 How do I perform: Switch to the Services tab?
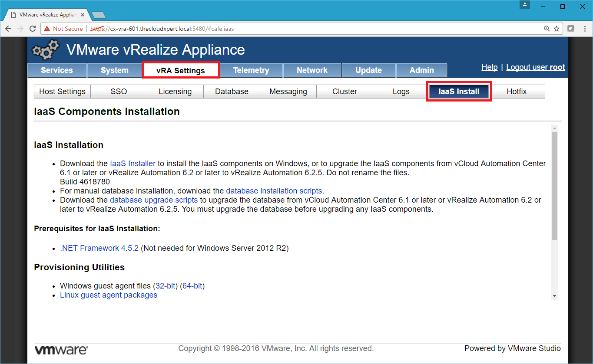(57, 70)
